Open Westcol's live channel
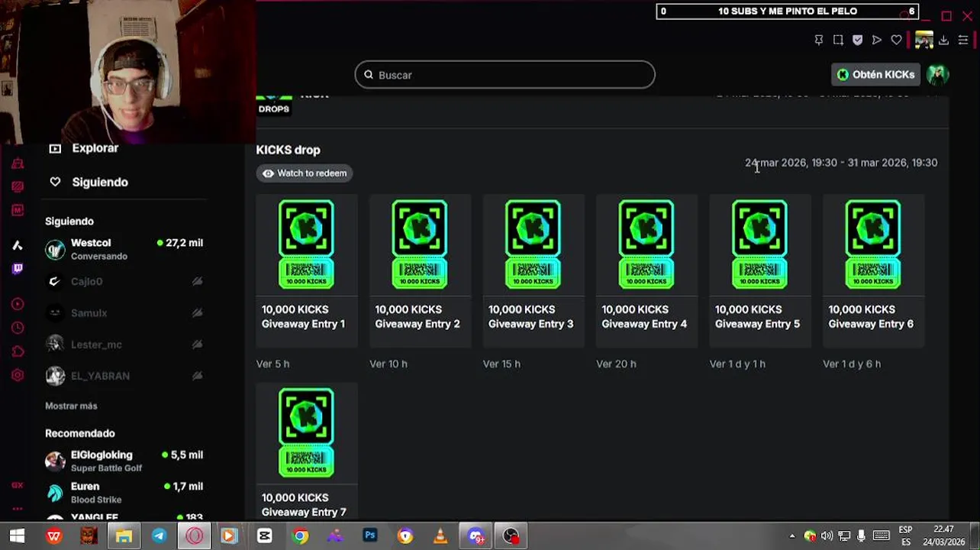980x550 pixels. [x=124, y=249]
